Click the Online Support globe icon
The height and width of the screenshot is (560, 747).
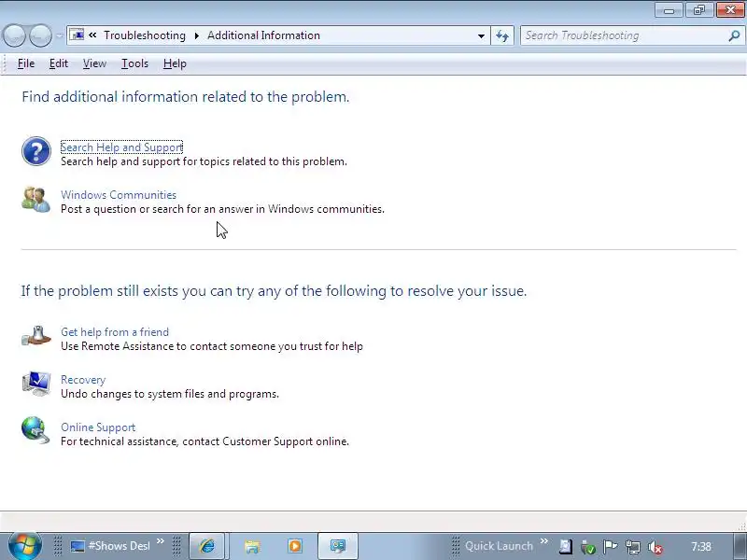pos(35,430)
